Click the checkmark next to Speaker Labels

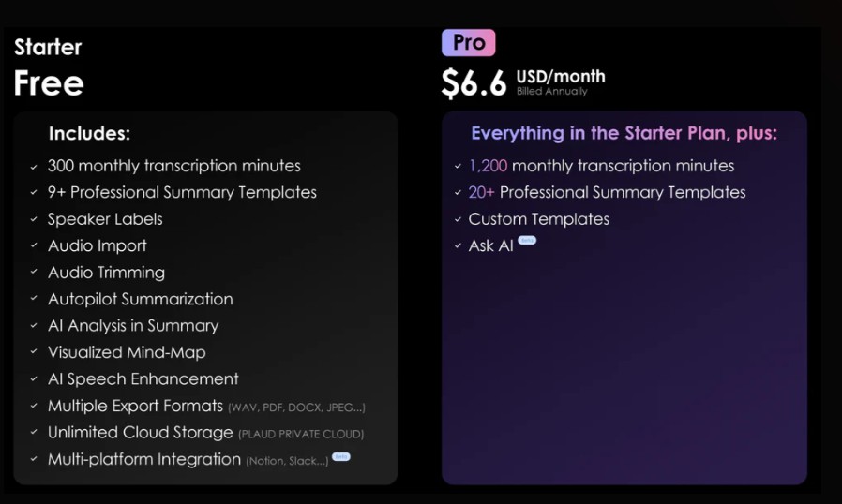coord(34,219)
